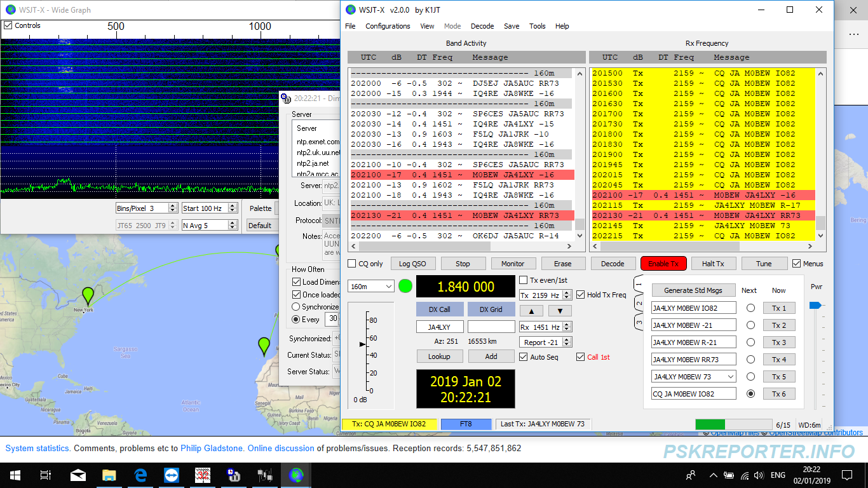Uncheck the Menus checkbox
The height and width of the screenshot is (488, 868).
click(797, 264)
